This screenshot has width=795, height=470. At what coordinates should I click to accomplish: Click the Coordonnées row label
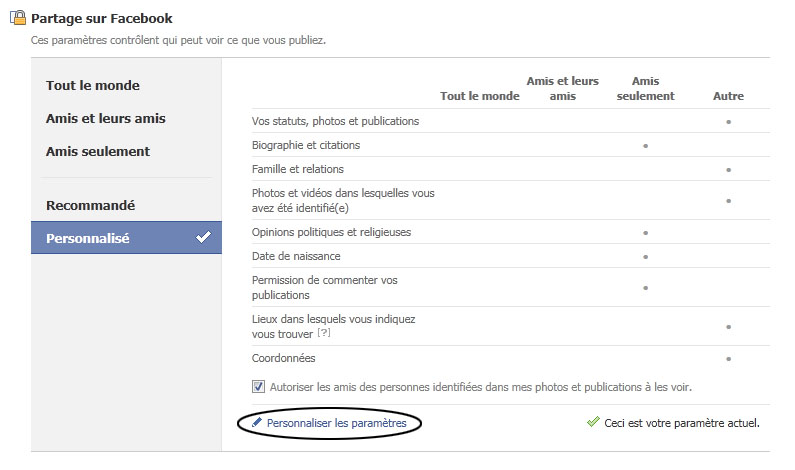pos(283,358)
